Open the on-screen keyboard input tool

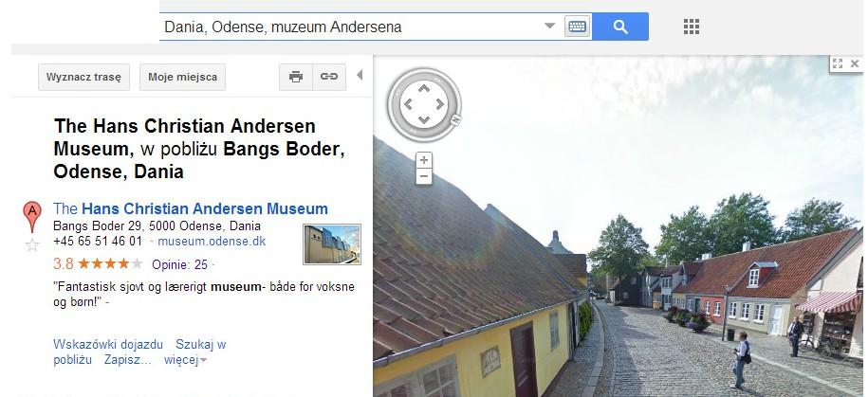(x=577, y=27)
